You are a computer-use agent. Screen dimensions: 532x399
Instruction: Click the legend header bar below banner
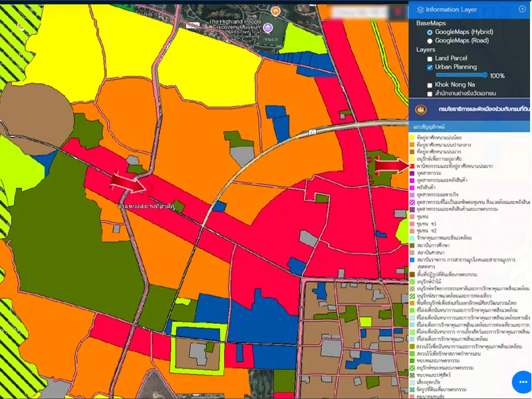click(x=469, y=126)
